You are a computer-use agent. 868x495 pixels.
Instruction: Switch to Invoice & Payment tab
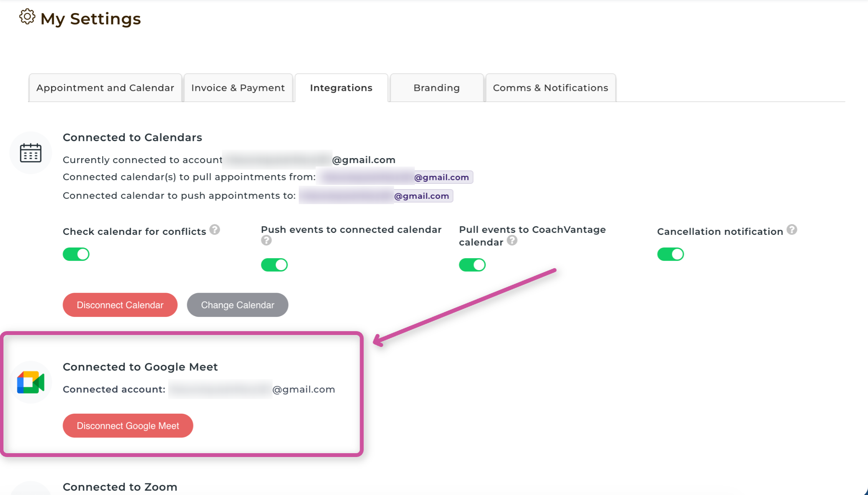(x=238, y=88)
